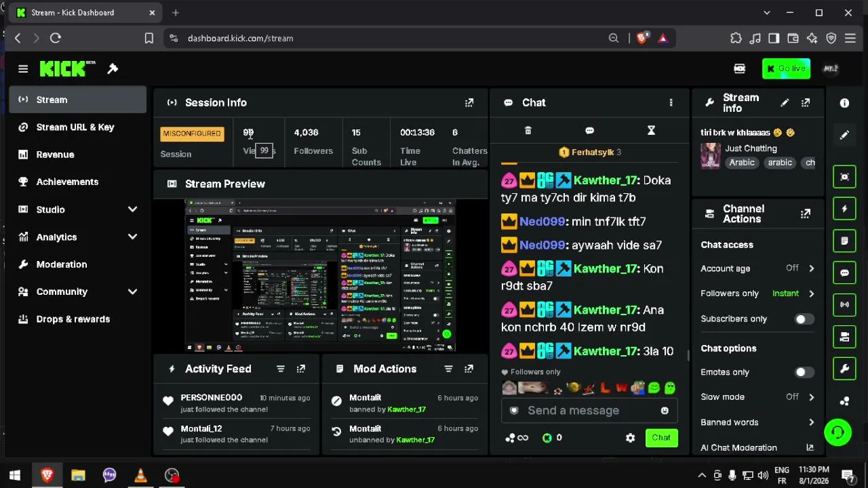Click Montali_12 in the Activity Feed
The width and height of the screenshot is (868, 488).
pos(201,429)
